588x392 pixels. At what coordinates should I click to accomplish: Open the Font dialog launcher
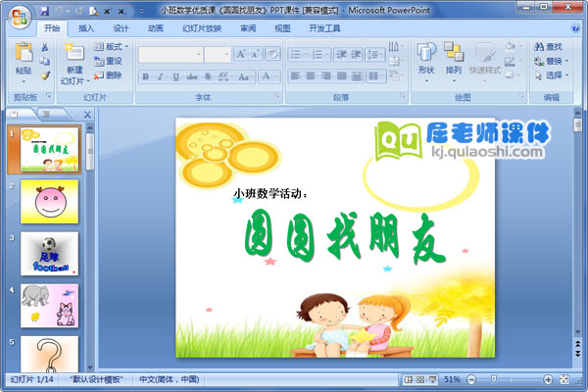coord(276,96)
